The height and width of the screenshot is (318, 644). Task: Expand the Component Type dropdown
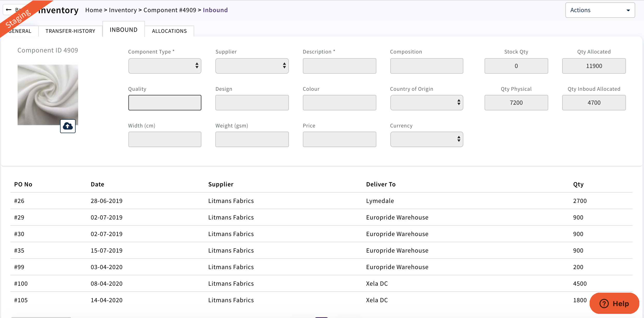click(165, 66)
